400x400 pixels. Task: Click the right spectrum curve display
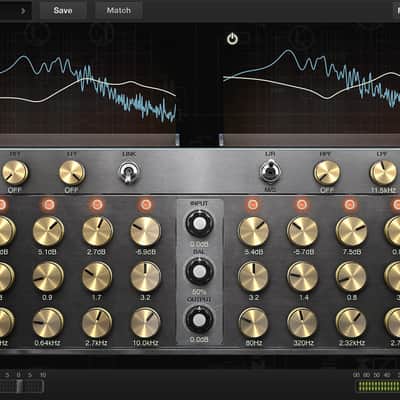pos(311,78)
